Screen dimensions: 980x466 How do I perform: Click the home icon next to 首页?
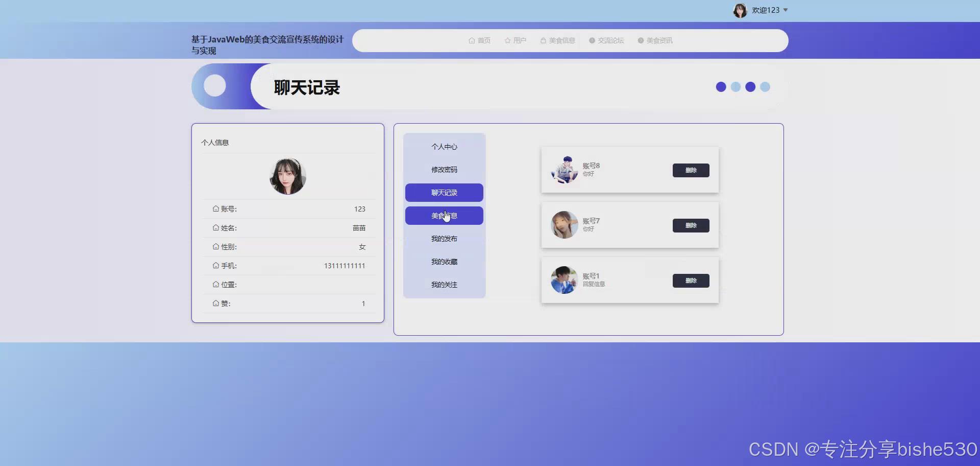472,40
